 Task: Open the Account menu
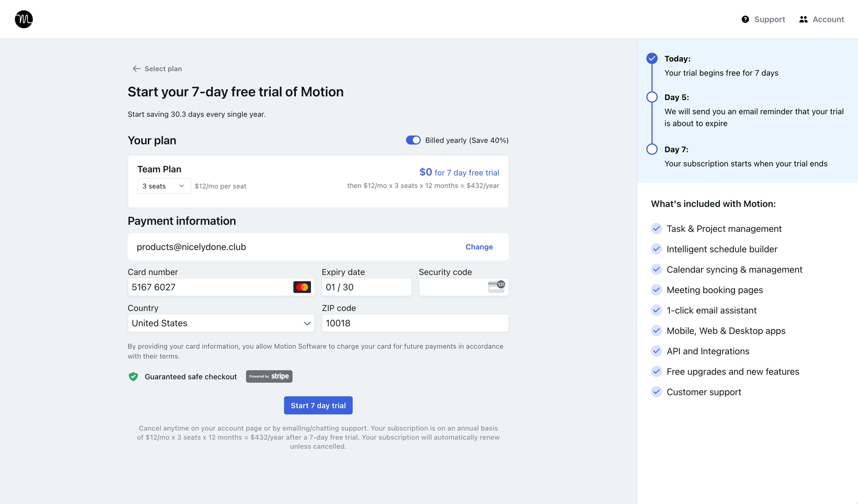(822, 19)
